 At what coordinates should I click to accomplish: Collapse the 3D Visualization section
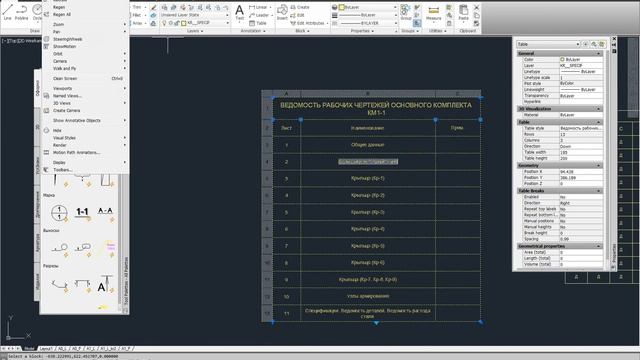(598, 109)
